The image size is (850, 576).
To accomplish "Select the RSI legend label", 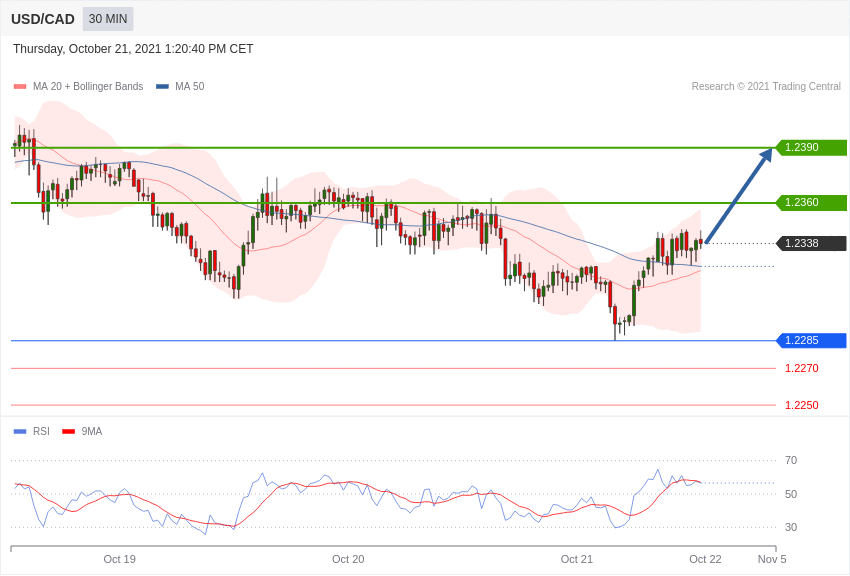I will [x=41, y=432].
